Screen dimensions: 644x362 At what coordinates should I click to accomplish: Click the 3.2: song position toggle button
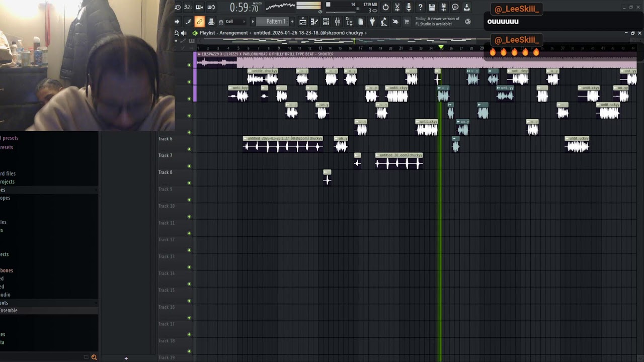(188, 7)
